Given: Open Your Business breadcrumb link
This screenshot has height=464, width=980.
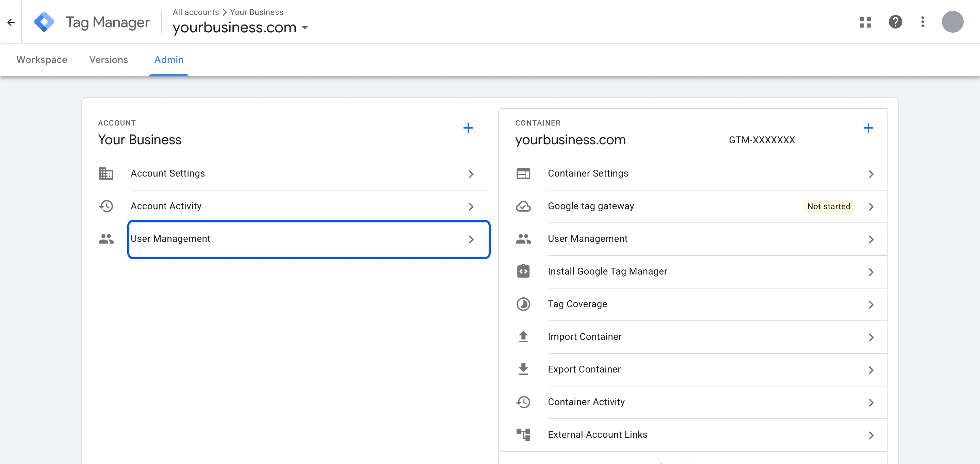Looking at the screenshot, I should (257, 12).
